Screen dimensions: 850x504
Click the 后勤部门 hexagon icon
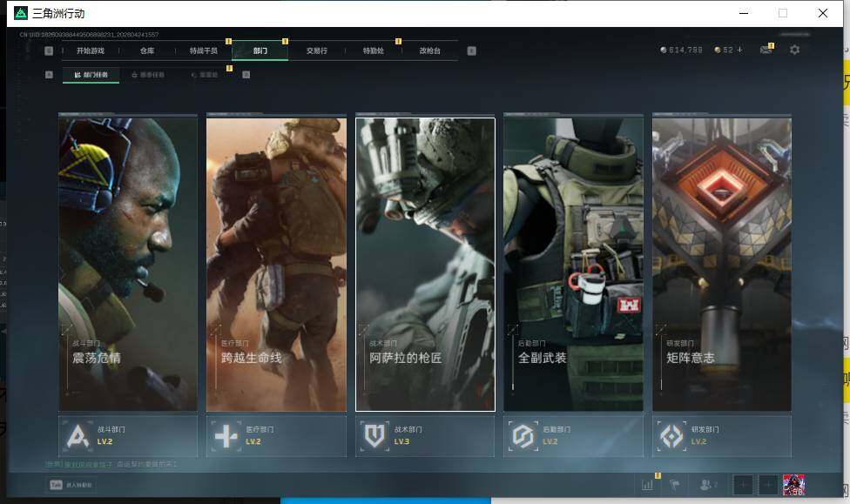pyautogui.click(x=523, y=436)
